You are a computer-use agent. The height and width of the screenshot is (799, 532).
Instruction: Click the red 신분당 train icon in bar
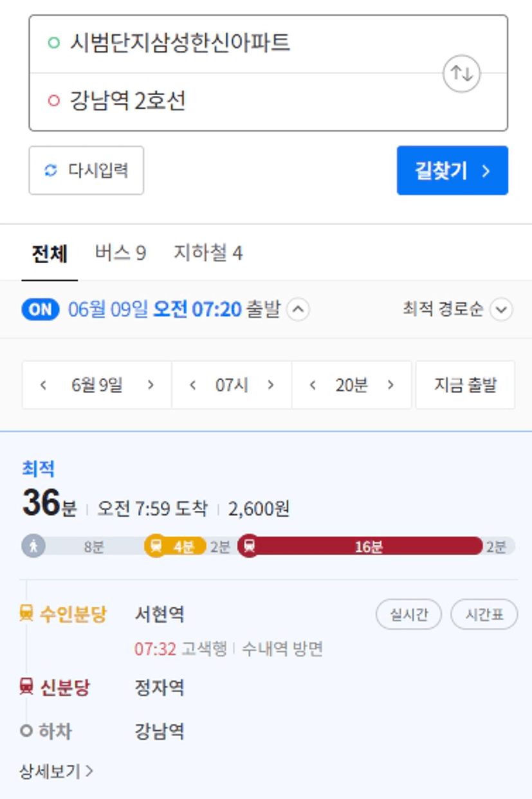(x=250, y=546)
